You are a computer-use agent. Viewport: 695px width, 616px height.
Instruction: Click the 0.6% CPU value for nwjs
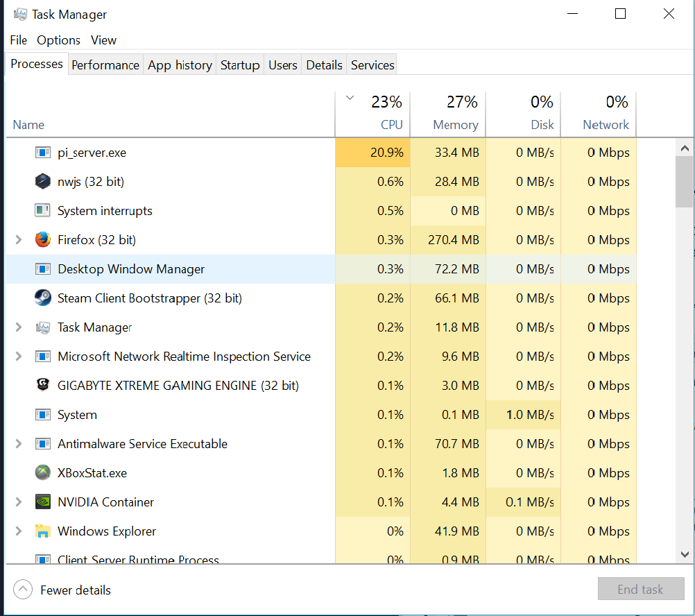(391, 182)
